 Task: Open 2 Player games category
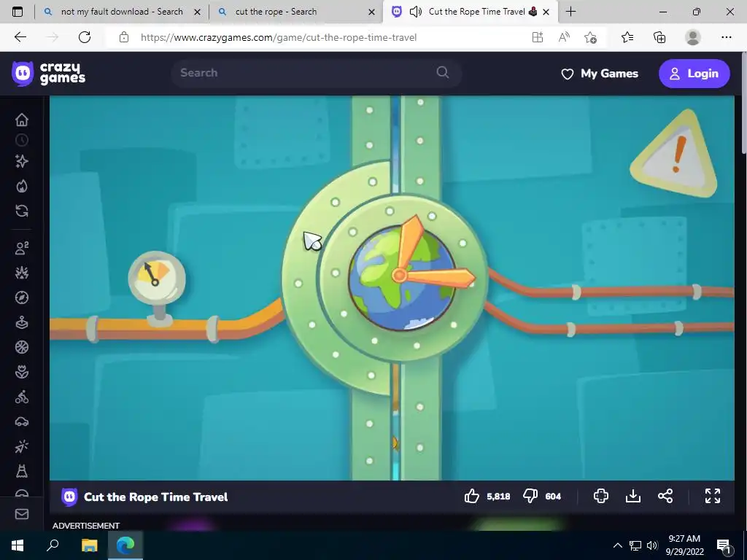click(x=21, y=248)
